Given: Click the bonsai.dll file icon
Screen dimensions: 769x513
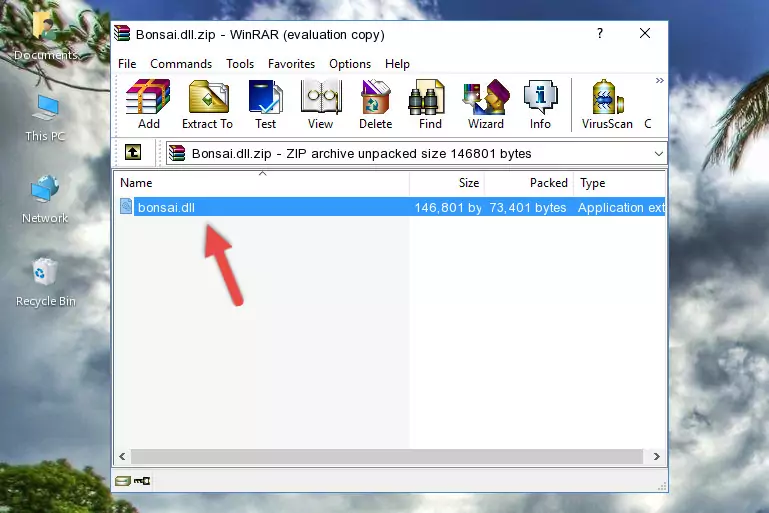Looking at the screenshot, I should click(x=126, y=206).
